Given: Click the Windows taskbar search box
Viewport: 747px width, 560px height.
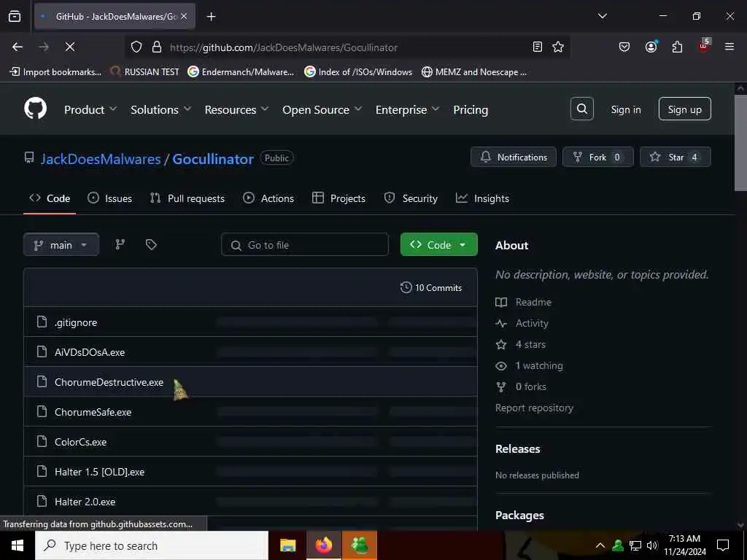Looking at the screenshot, I should tap(152, 545).
